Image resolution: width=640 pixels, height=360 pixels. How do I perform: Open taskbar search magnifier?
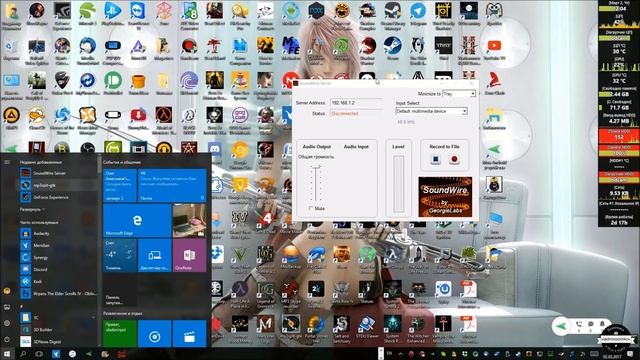click(23, 353)
